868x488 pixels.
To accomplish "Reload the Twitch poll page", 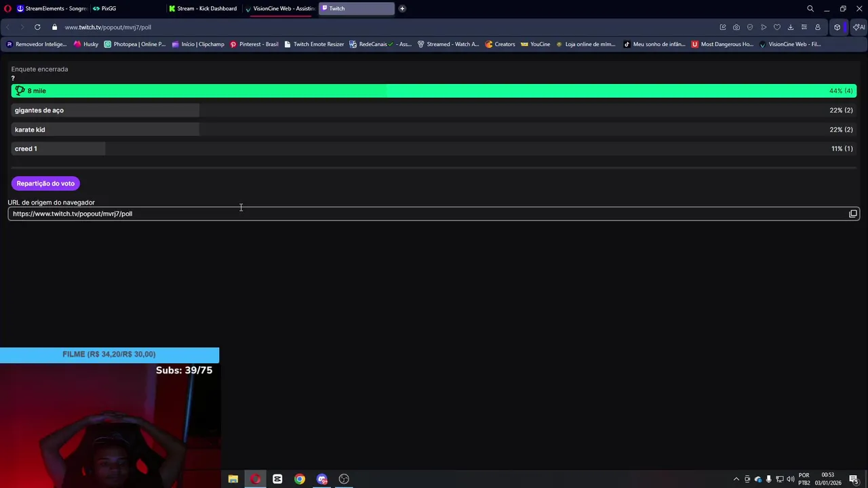I will [37, 27].
